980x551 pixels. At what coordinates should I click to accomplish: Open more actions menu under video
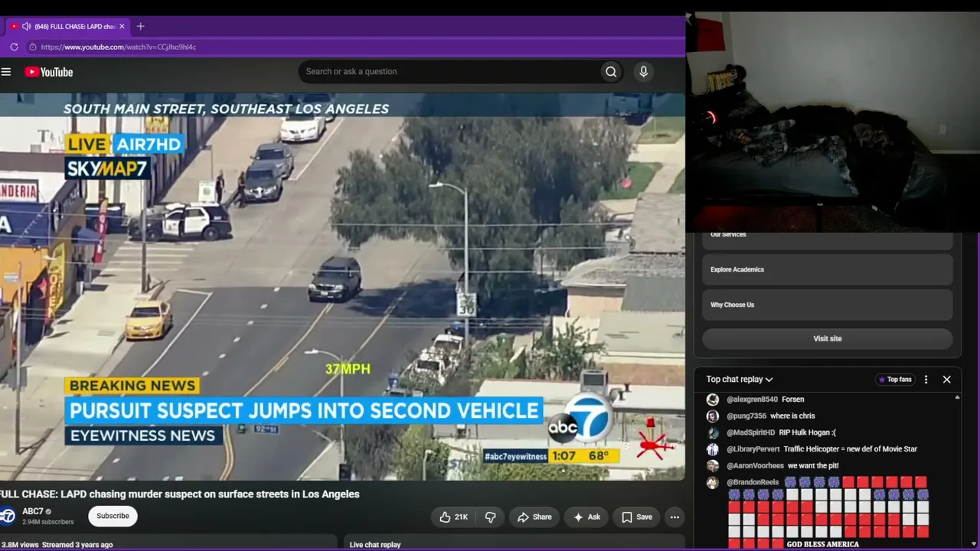(675, 517)
